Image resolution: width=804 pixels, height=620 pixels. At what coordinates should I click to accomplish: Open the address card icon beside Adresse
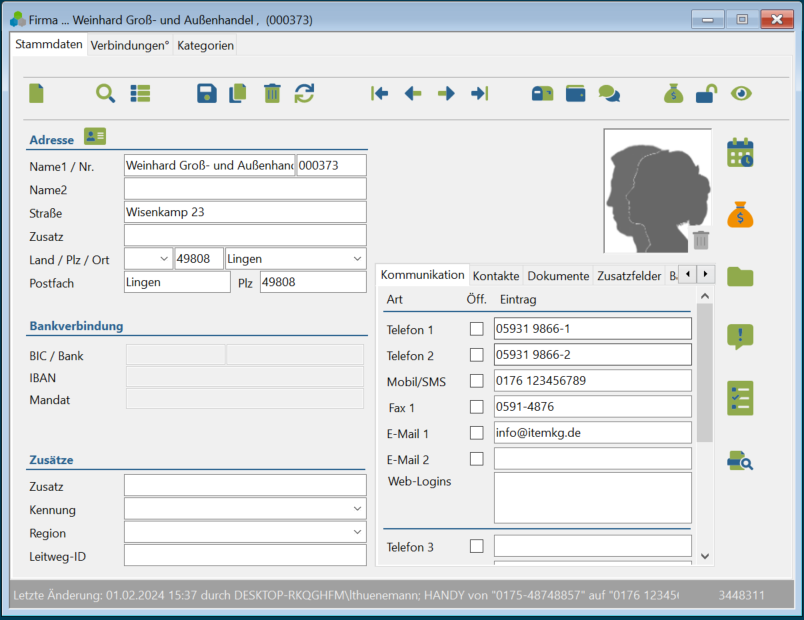pos(95,136)
